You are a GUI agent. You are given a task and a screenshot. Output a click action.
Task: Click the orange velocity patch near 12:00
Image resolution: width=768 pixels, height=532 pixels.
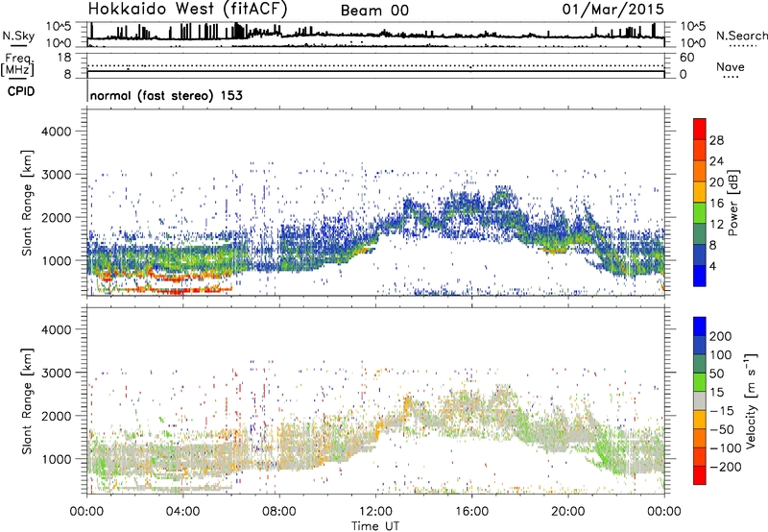pyautogui.click(x=378, y=430)
